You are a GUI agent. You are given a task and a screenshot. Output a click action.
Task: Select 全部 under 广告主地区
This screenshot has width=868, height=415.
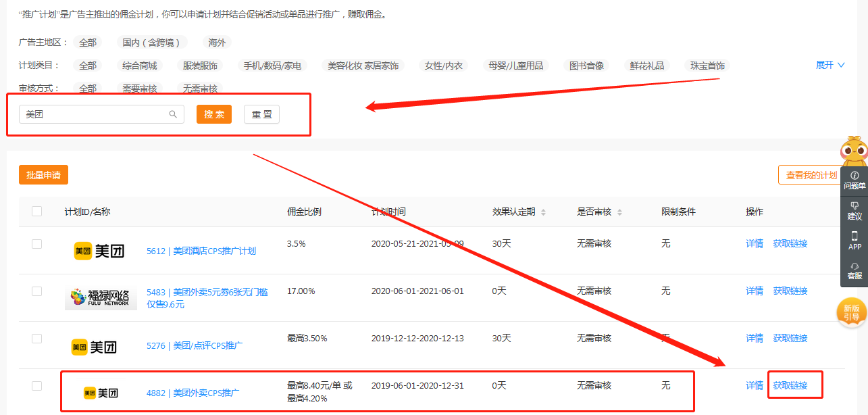coord(88,43)
